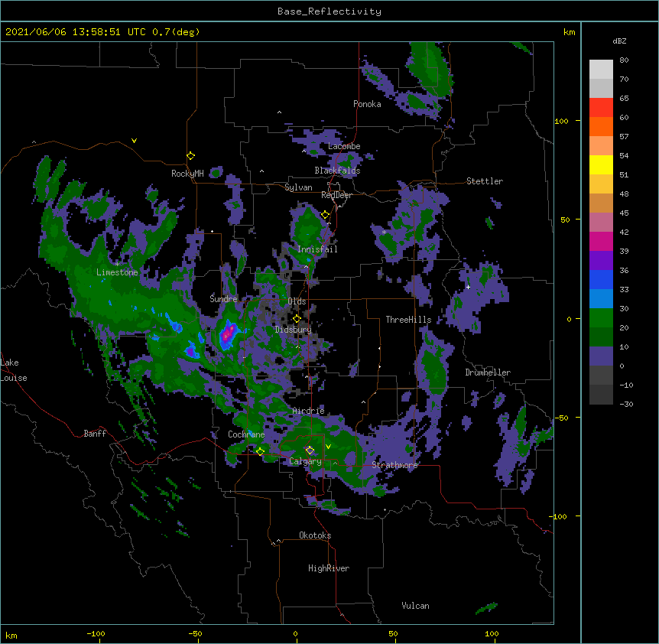
Task: Click the 0 dBZ purple color swatch
Action: 601,356
